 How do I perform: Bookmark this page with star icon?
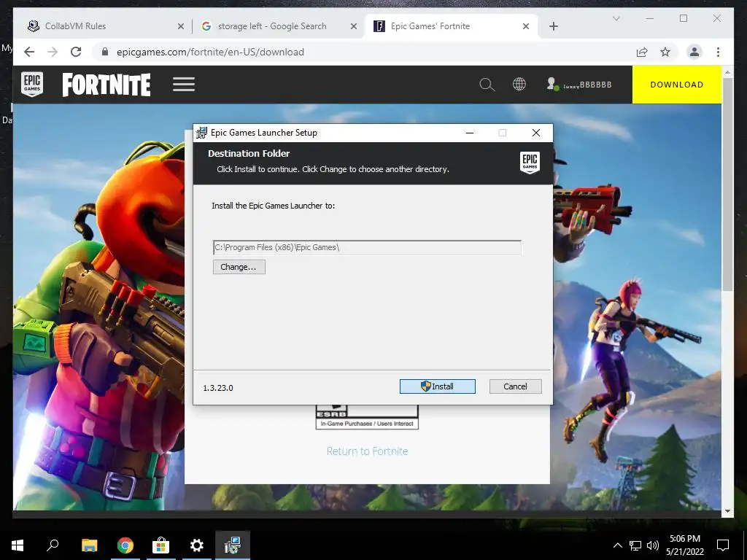coord(665,52)
